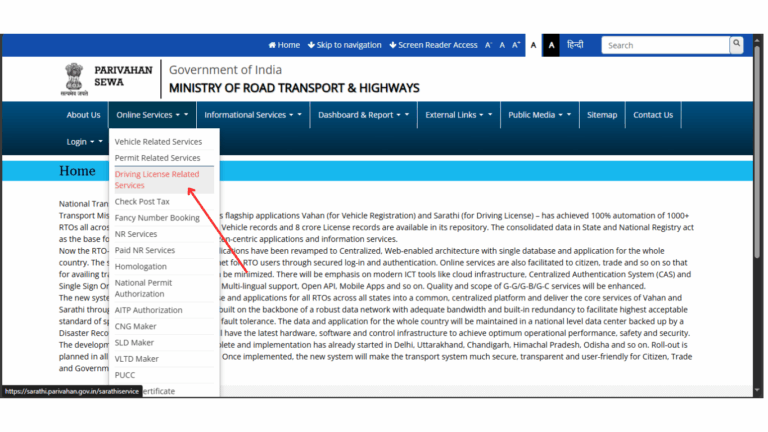768x432 pixels.
Task: Switch to white background contrast theme
Action: click(x=533, y=45)
